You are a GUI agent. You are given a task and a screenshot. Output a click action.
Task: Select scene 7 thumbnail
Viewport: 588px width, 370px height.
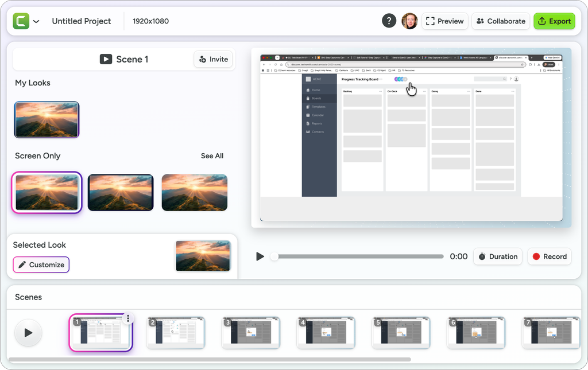(x=551, y=333)
